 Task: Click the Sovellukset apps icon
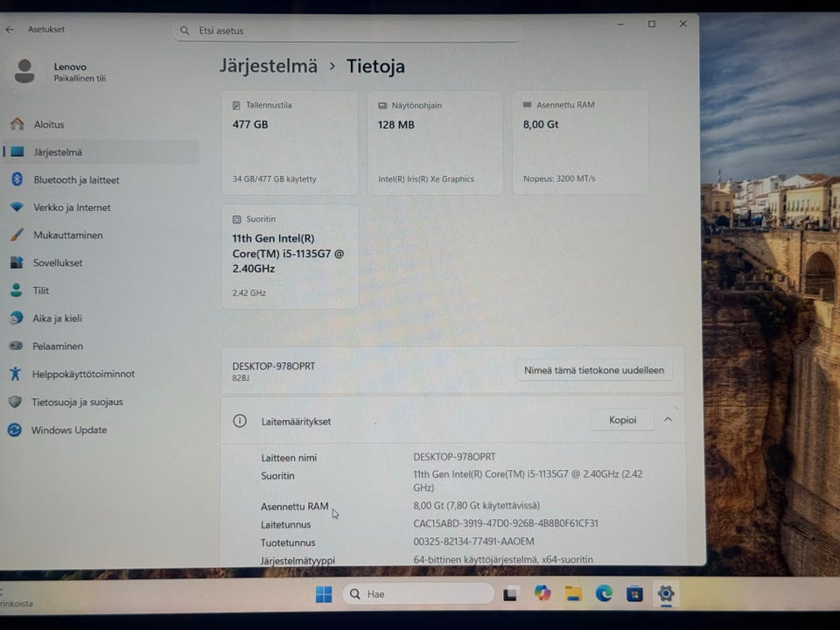(17, 262)
